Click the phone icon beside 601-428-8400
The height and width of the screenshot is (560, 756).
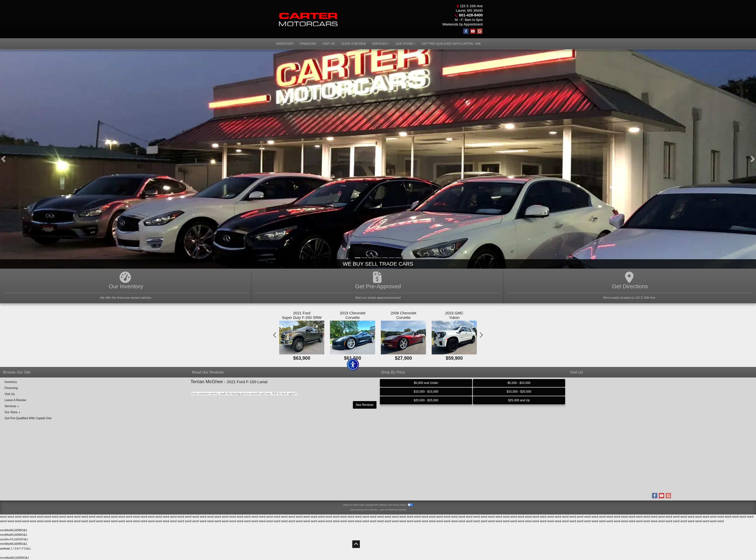(x=456, y=15)
